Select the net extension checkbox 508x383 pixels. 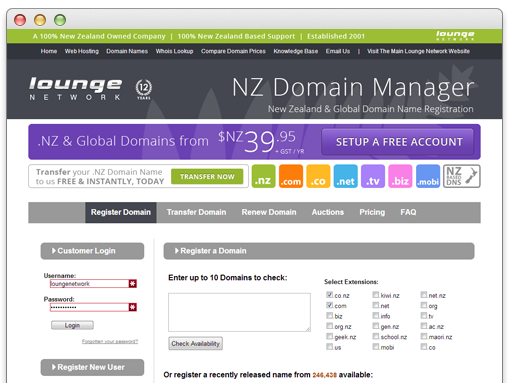coord(376,305)
